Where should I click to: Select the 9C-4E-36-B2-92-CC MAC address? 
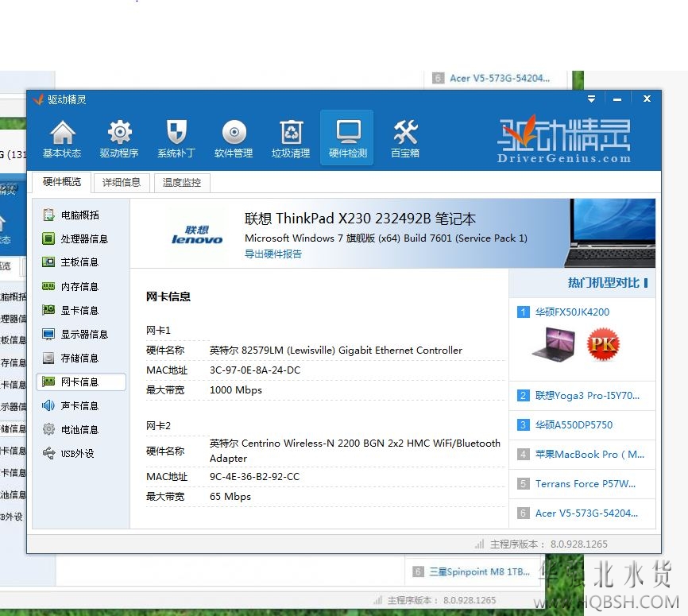(254, 477)
